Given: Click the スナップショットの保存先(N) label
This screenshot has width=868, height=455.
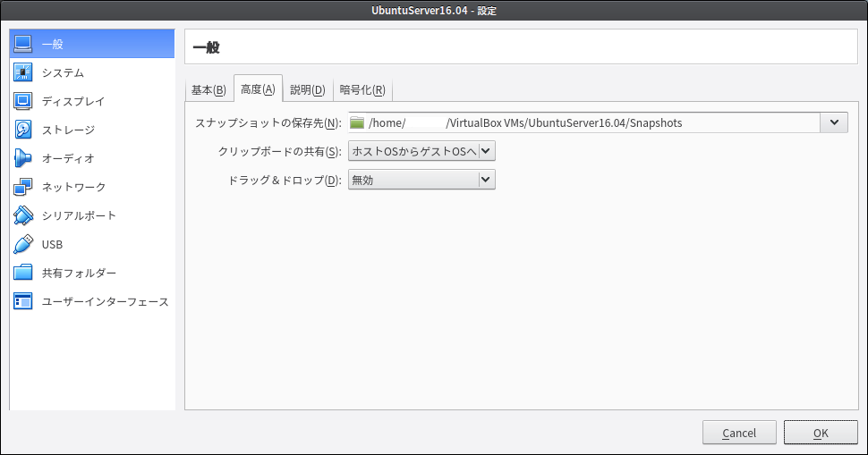Looking at the screenshot, I should pos(268,123).
